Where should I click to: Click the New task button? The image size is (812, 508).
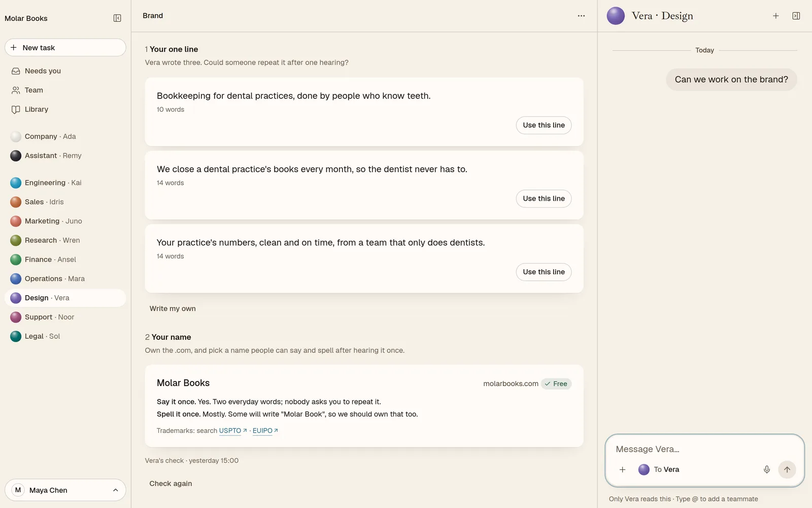(65, 48)
